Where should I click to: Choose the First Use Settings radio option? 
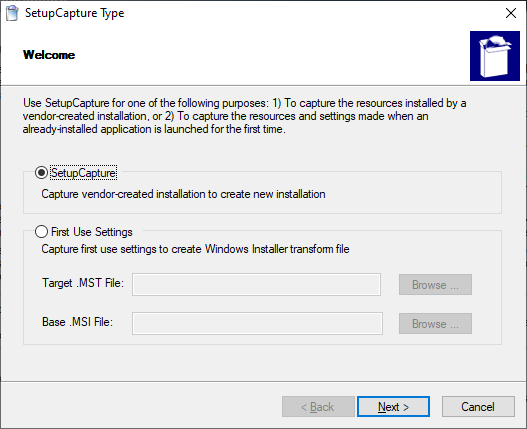pos(41,232)
